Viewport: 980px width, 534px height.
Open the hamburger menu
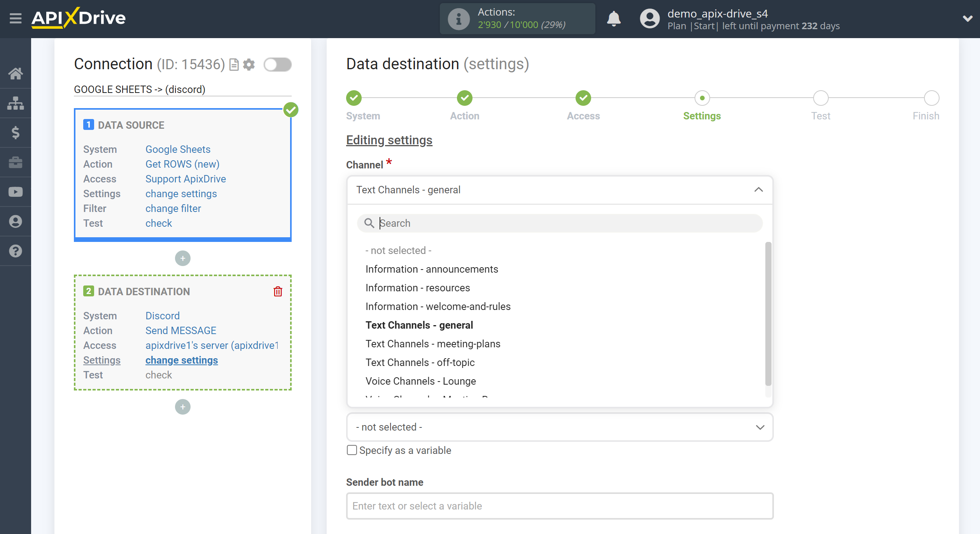click(16, 18)
